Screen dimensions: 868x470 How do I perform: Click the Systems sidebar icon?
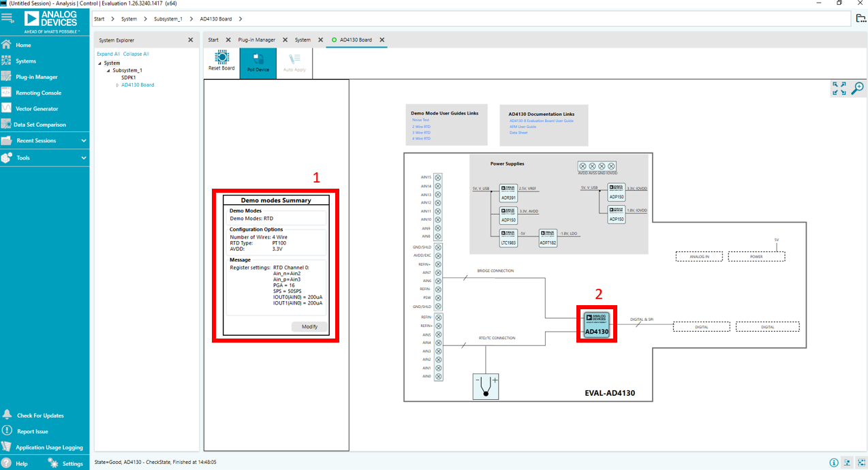coord(7,61)
